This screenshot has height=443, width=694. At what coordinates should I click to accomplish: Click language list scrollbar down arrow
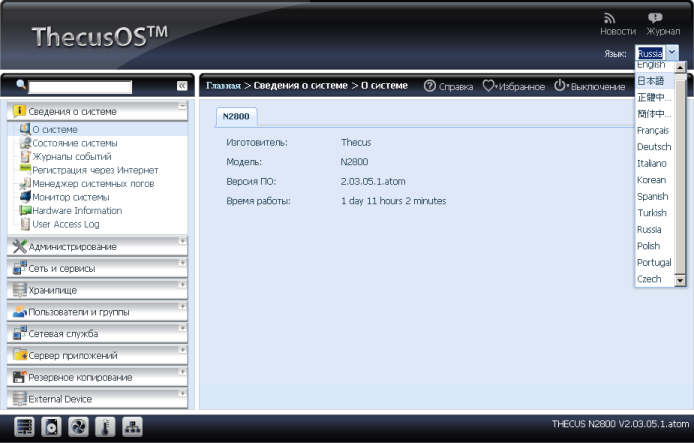[680, 280]
